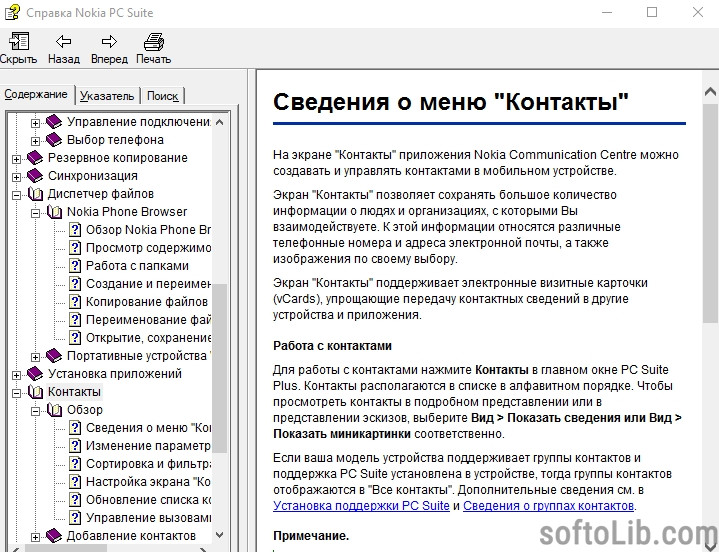Click the Скрыть toolbar icon
Viewport: 719px width, 552px height.
(19, 42)
